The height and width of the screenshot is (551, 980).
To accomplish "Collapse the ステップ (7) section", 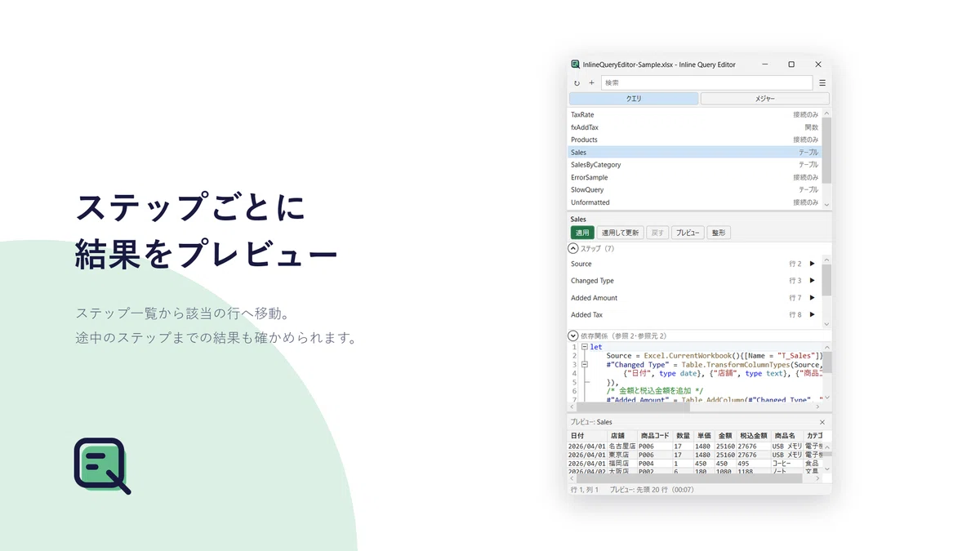I will point(573,248).
